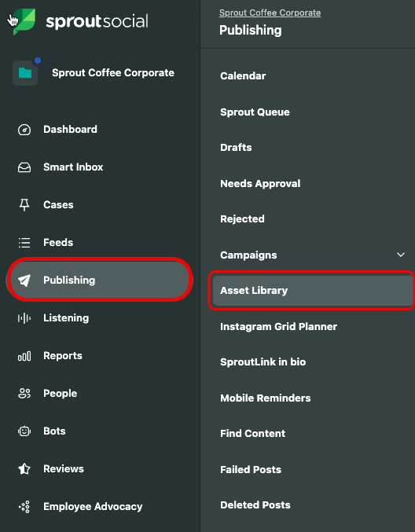415x532 pixels.
Task: Open the Dashboard gauge icon
Action: [24, 130]
